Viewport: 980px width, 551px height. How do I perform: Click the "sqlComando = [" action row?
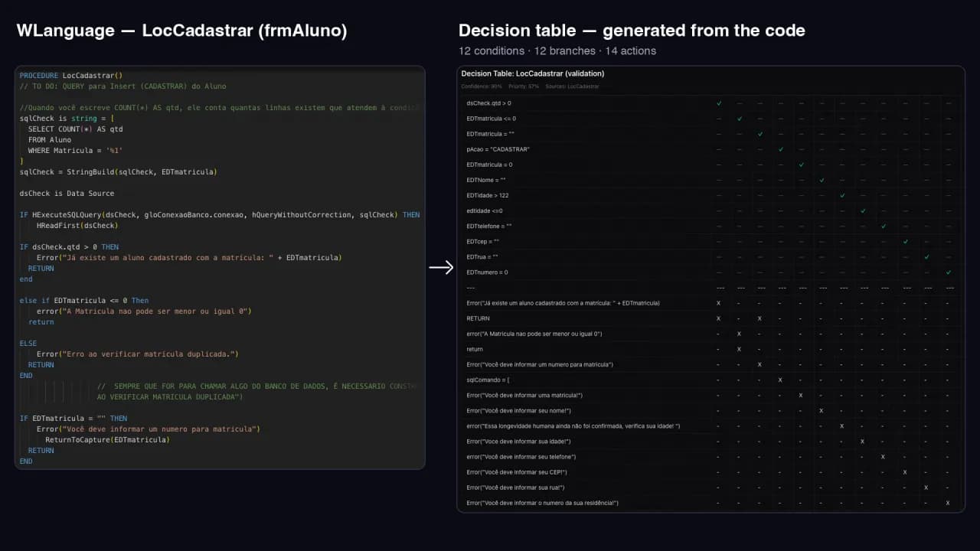pos(488,380)
